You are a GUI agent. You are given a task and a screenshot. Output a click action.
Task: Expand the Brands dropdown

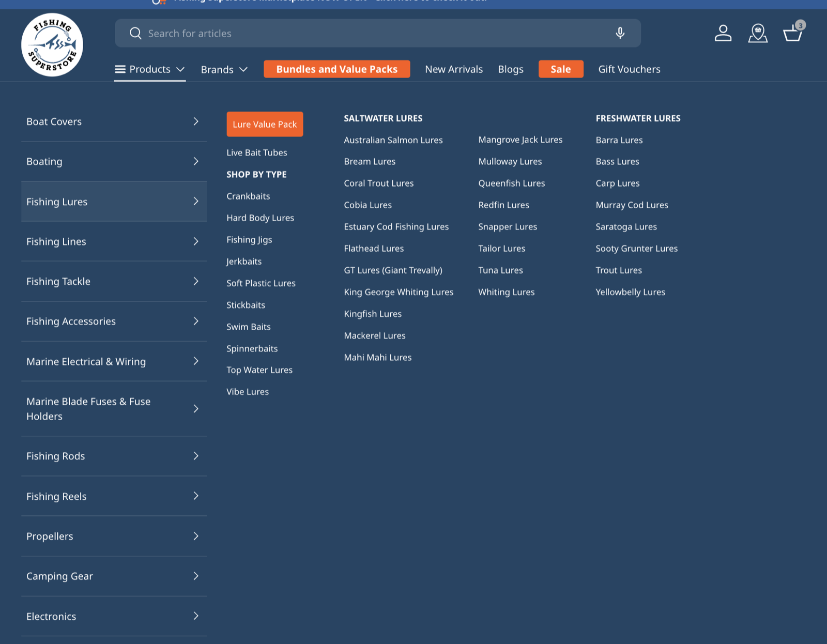(224, 69)
